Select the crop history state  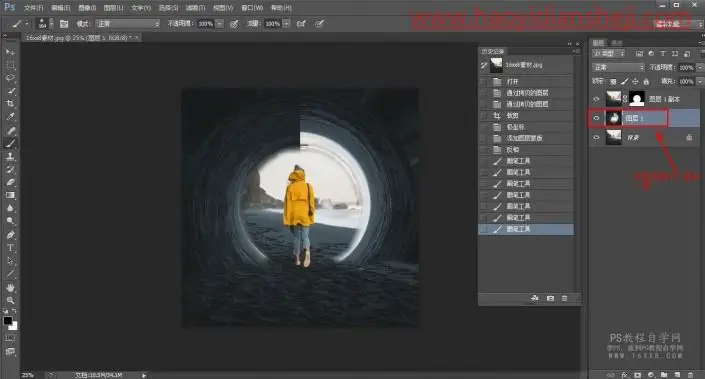coord(526,116)
